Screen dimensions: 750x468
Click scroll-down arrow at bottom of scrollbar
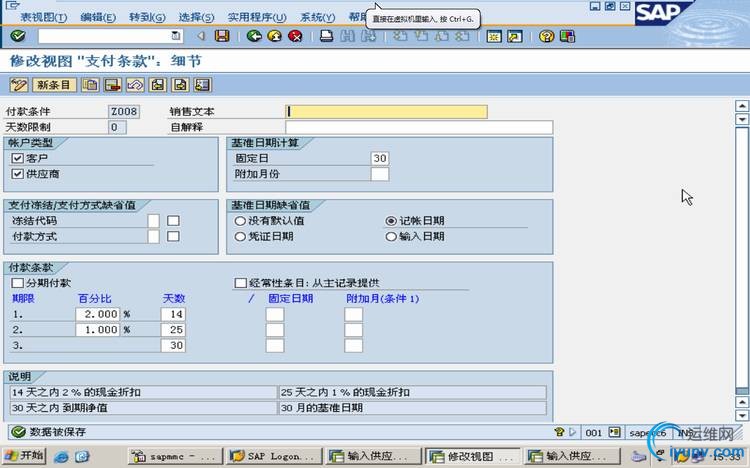coord(742,415)
